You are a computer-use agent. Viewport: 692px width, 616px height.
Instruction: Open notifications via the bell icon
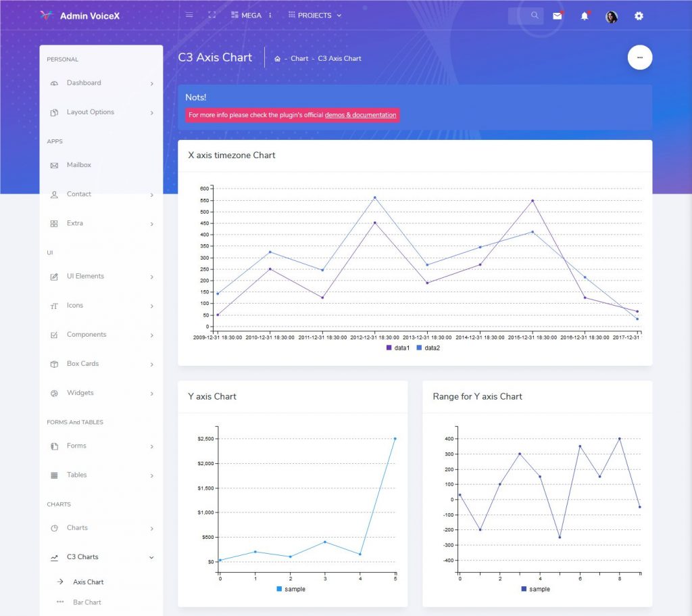[585, 15]
